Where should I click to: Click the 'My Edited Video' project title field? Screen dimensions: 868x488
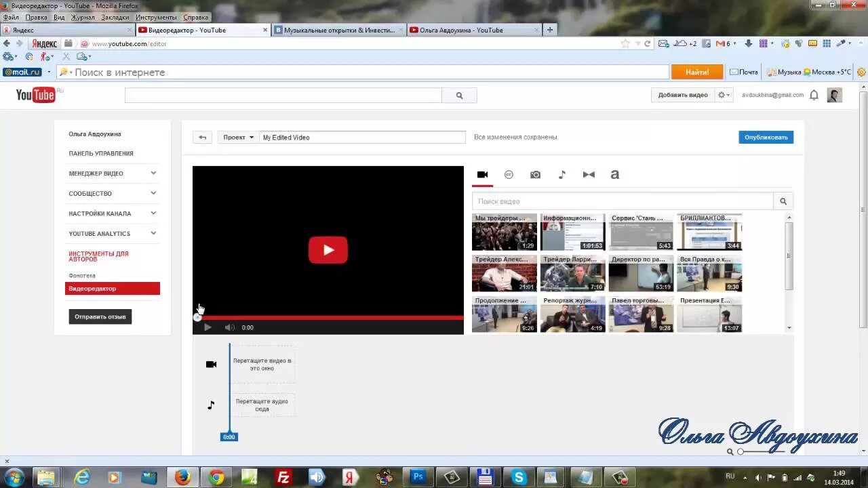tap(362, 137)
